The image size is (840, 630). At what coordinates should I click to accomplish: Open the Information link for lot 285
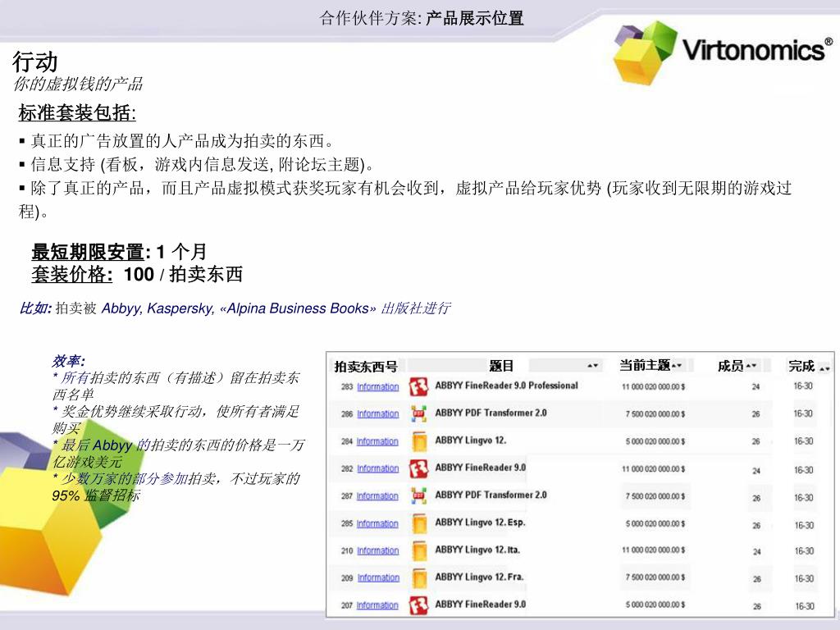pos(377,523)
